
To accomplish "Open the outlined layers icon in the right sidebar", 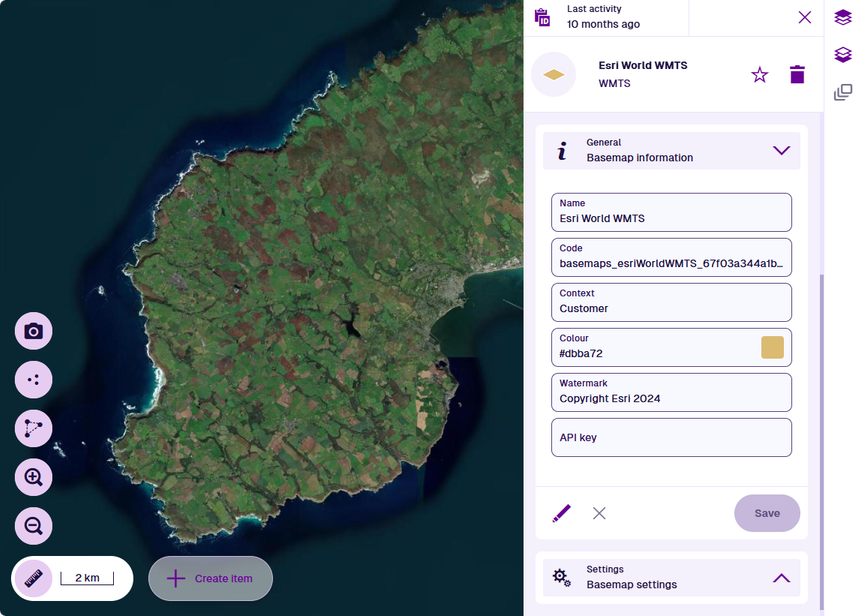I will pyautogui.click(x=842, y=54).
